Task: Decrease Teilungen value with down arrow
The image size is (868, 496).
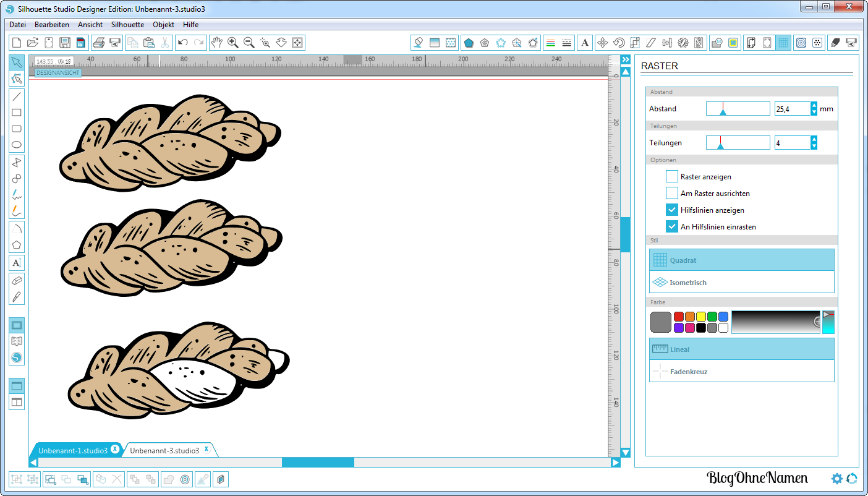Action: tap(814, 146)
